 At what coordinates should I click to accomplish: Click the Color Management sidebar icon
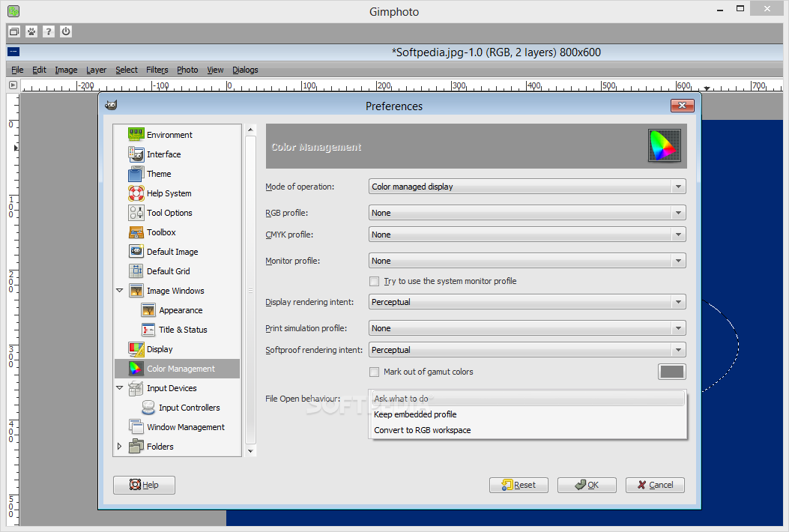136,369
